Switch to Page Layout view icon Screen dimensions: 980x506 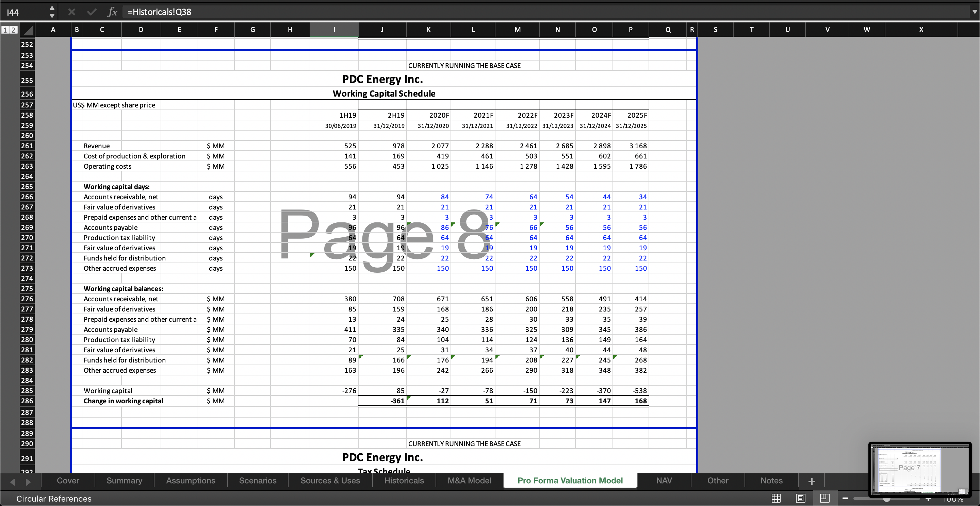click(800, 498)
